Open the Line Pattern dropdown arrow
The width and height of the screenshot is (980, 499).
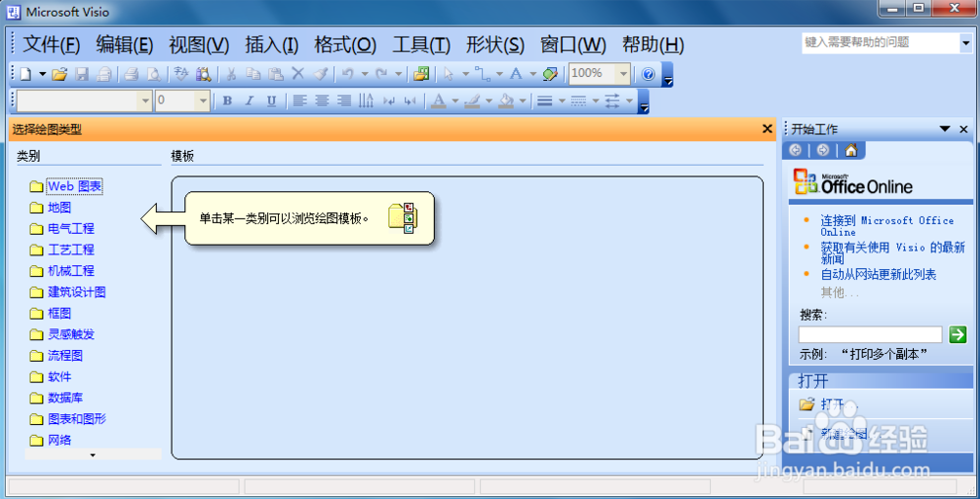[595, 101]
